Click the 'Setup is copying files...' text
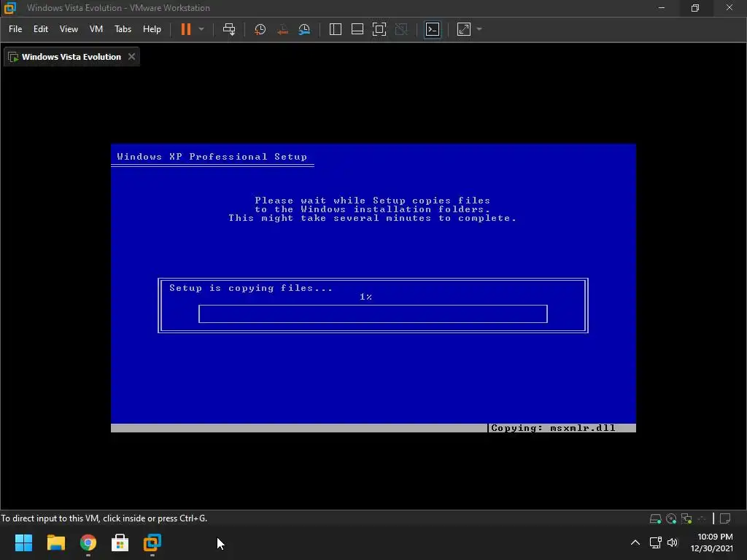The width and height of the screenshot is (747, 560). pyautogui.click(x=251, y=288)
